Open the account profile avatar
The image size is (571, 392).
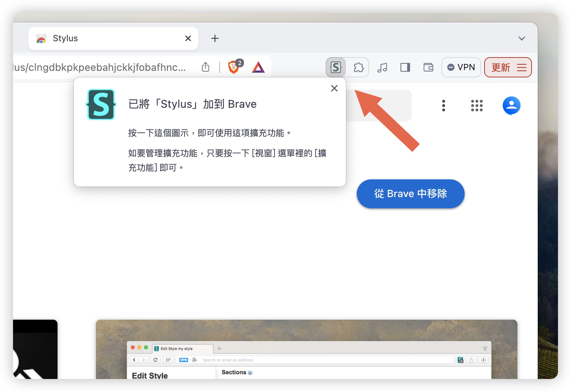(x=512, y=106)
